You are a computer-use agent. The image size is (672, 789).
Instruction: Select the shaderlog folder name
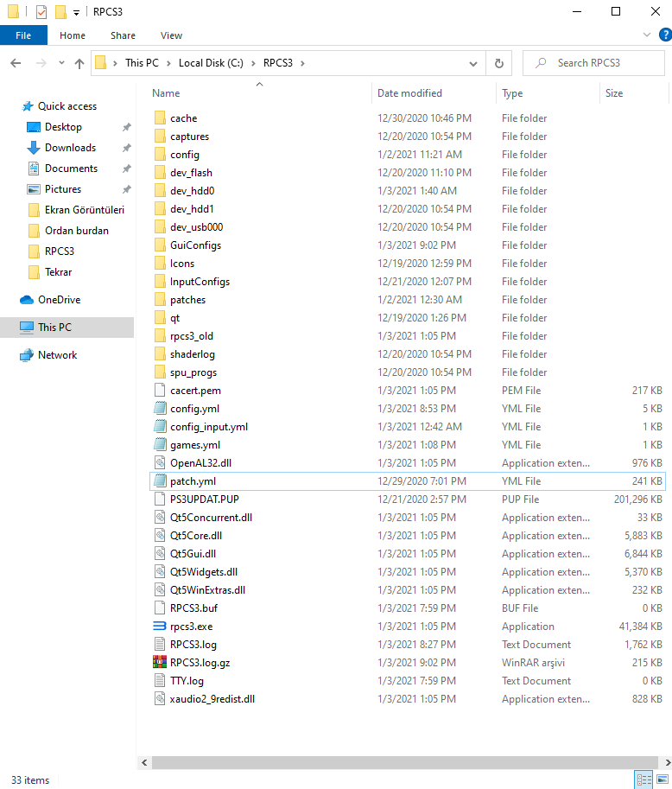(x=192, y=354)
